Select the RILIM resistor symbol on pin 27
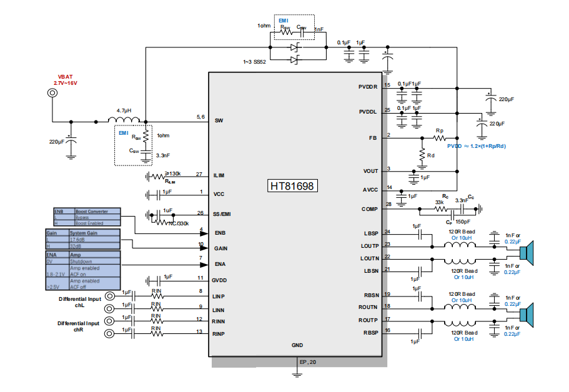 (x=158, y=177)
